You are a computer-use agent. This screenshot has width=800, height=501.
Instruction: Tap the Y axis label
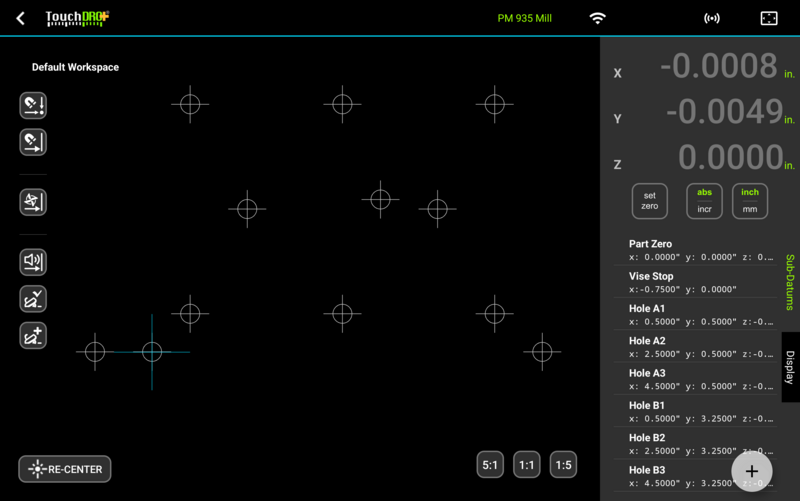(618, 119)
